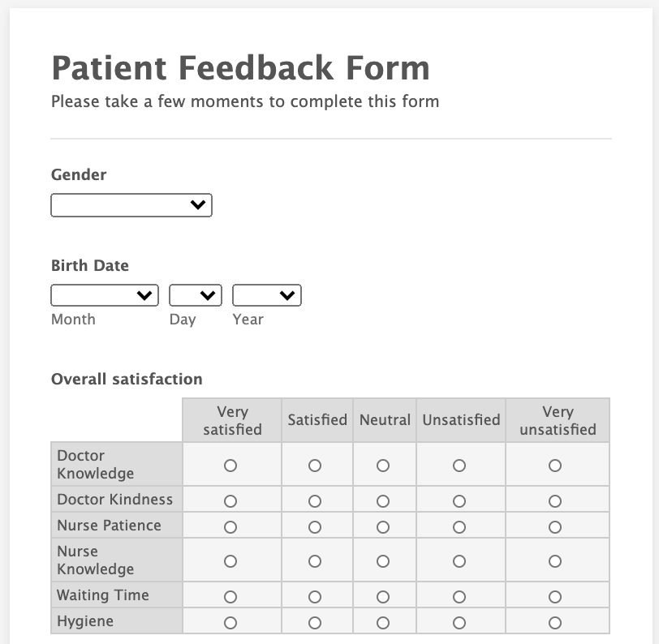Image resolution: width=659 pixels, height=644 pixels.
Task: Rate Doctor Knowledge as Very satisfied
Action: (230, 466)
